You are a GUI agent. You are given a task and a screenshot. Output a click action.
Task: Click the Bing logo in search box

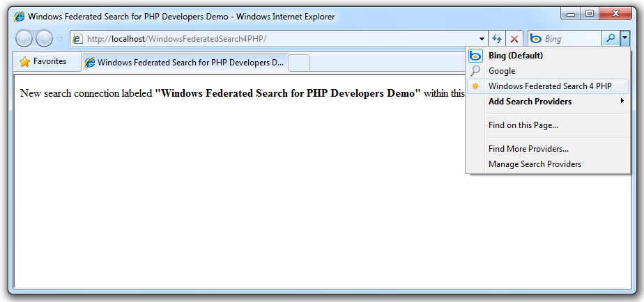[x=536, y=38]
